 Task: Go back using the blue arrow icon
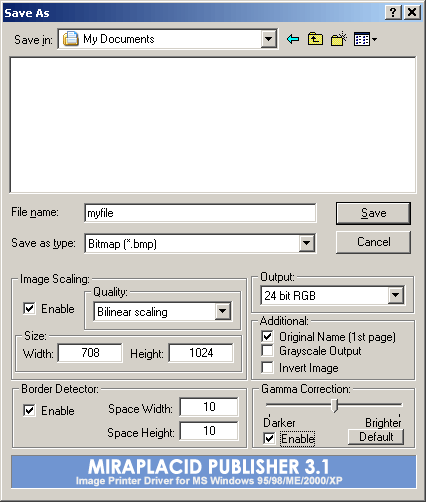coord(293,39)
